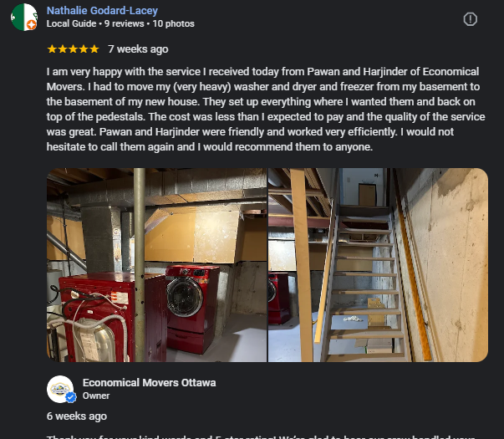Click the review text paragraph about Pawan
This screenshot has height=439, width=504.
266,109
